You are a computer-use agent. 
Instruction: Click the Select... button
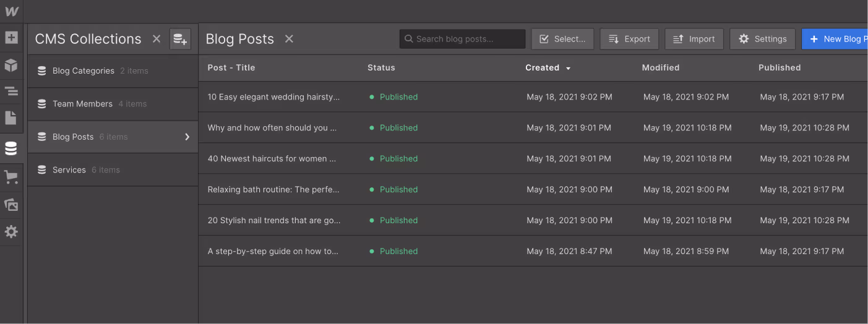(562, 39)
